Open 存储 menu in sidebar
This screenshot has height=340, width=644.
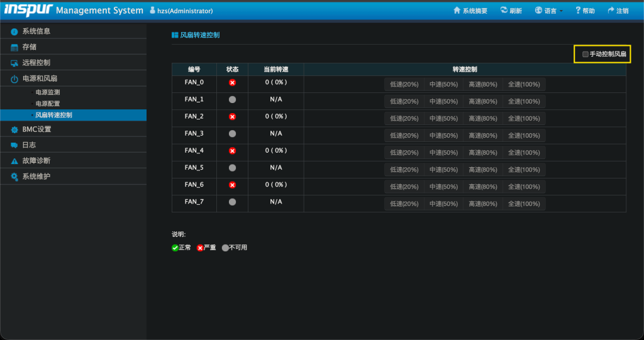74,47
